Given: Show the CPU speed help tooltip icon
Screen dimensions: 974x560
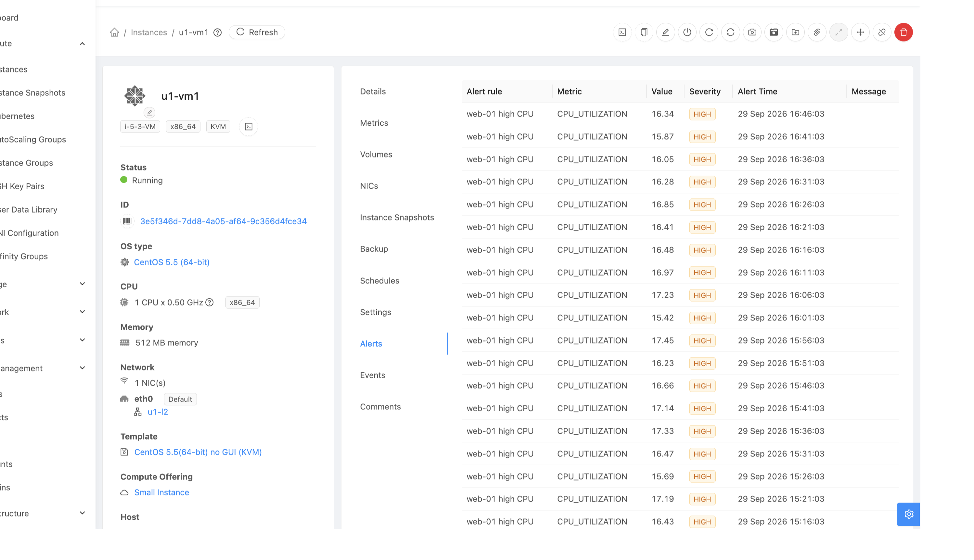Looking at the screenshot, I should click(x=209, y=302).
